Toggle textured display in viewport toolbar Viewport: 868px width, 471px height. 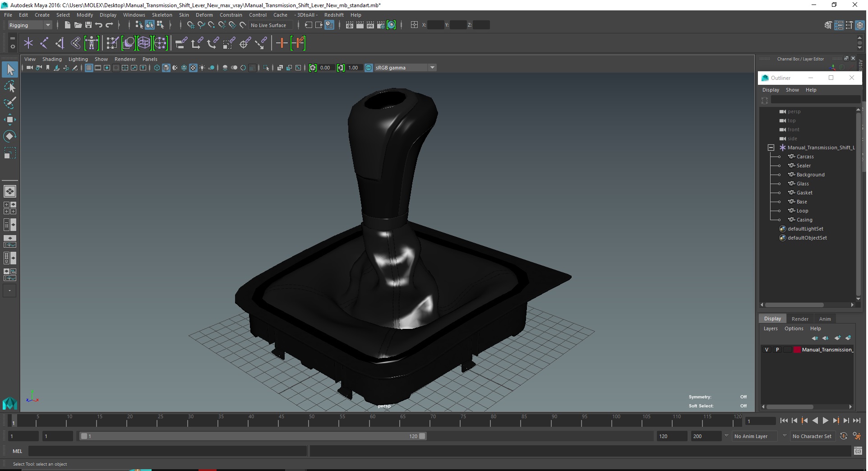click(x=193, y=68)
